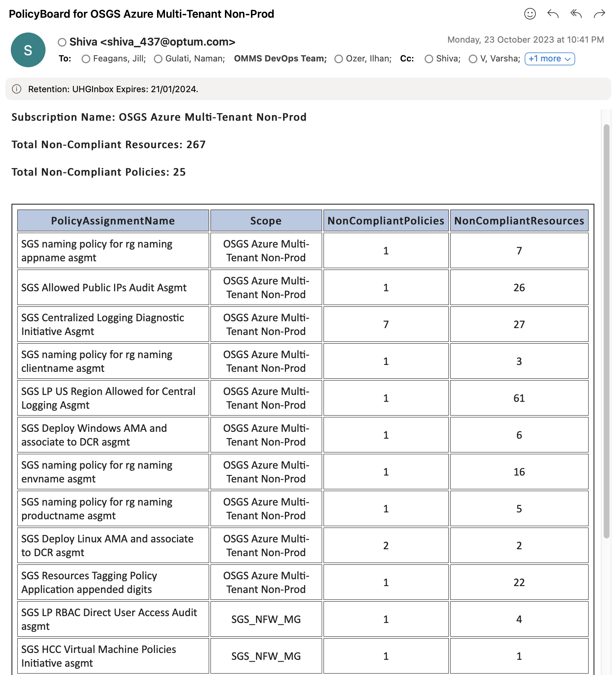Click the emoji reaction smiley icon
The image size is (616, 675).
pos(530,14)
